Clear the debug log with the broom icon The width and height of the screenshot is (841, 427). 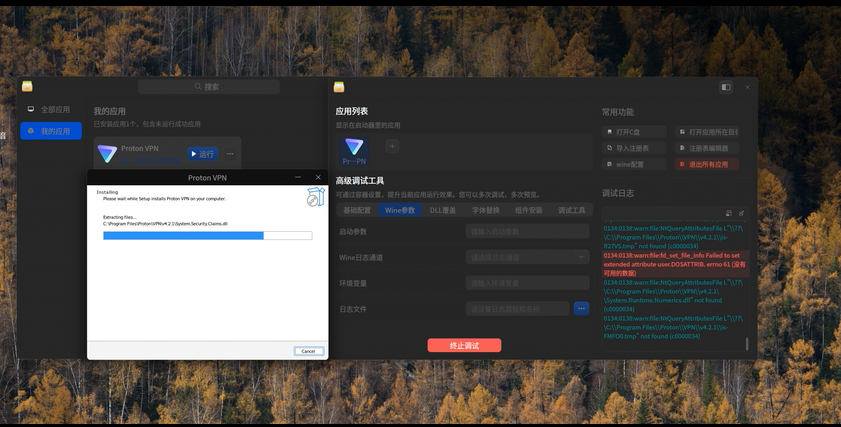(741, 214)
